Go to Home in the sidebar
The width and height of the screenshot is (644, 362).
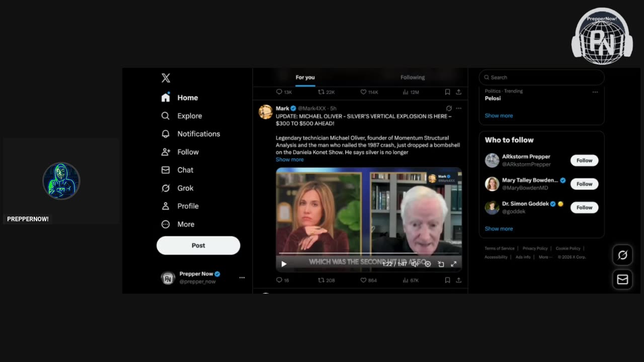coord(180,98)
